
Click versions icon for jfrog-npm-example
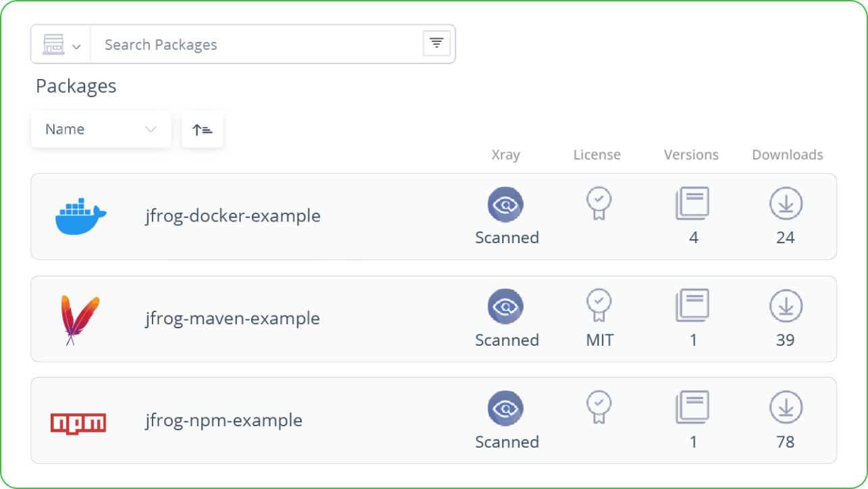coord(693,407)
